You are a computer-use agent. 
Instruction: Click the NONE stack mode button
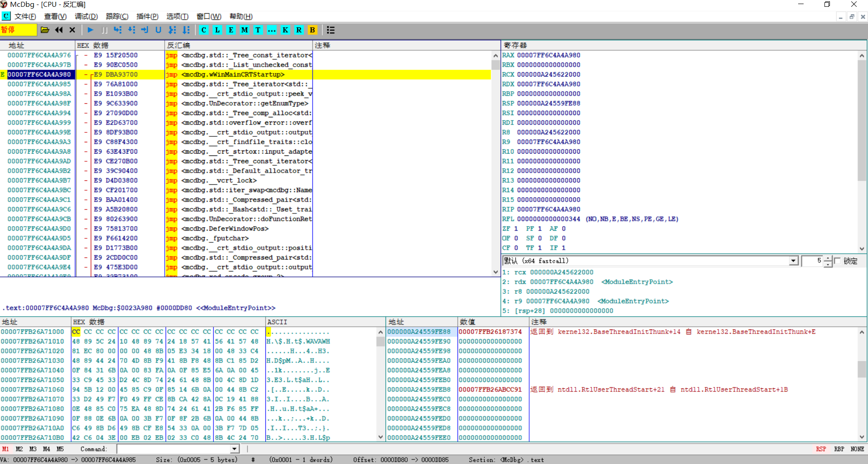[x=857, y=449]
